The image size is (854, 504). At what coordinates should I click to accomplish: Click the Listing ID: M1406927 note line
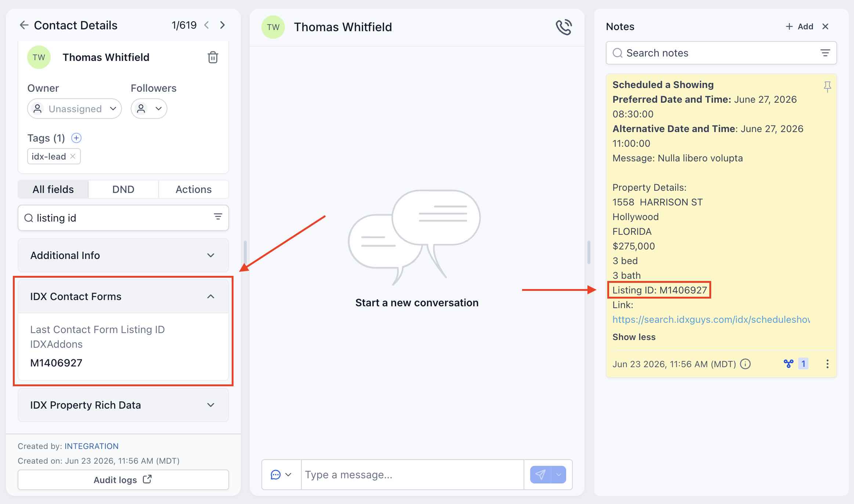[660, 290]
